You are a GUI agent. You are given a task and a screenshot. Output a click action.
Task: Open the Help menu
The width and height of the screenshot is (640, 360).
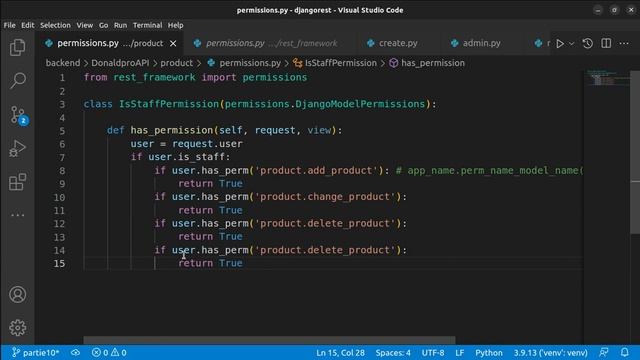point(176,25)
